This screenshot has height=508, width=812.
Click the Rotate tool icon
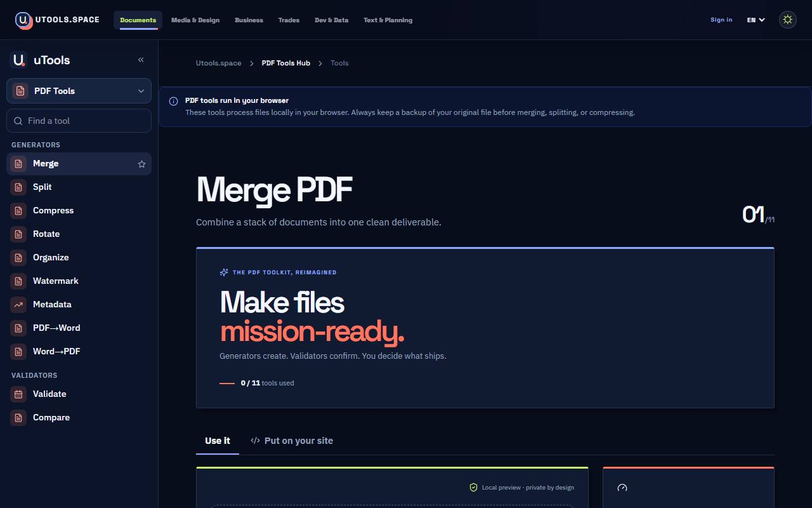(x=18, y=234)
